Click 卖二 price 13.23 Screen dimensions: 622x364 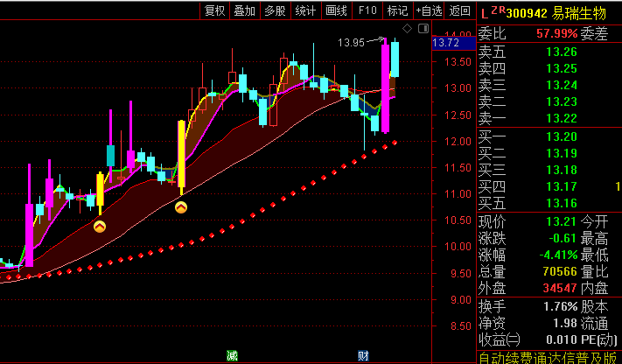coord(562,102)
